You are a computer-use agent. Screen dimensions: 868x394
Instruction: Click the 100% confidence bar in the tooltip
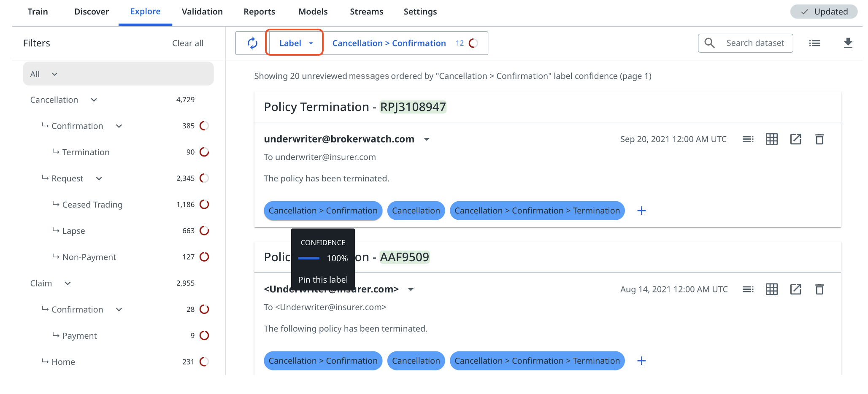point(308,258)
